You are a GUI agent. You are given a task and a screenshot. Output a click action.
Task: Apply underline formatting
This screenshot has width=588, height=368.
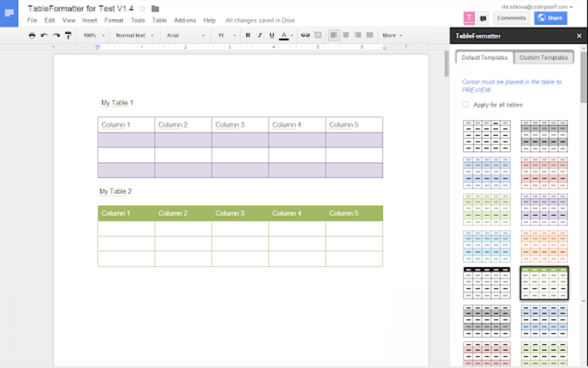point(271,35)
